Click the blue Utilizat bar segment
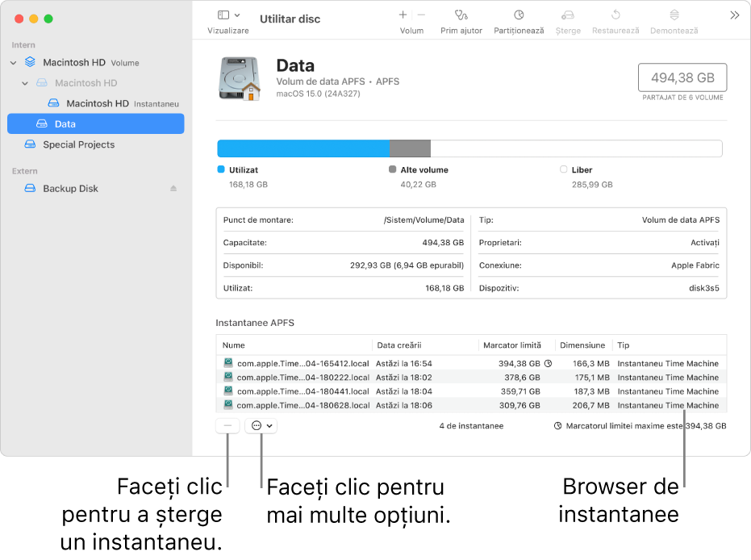The height and width of the screenshot is (560, 751). click(x=303, y=148)
